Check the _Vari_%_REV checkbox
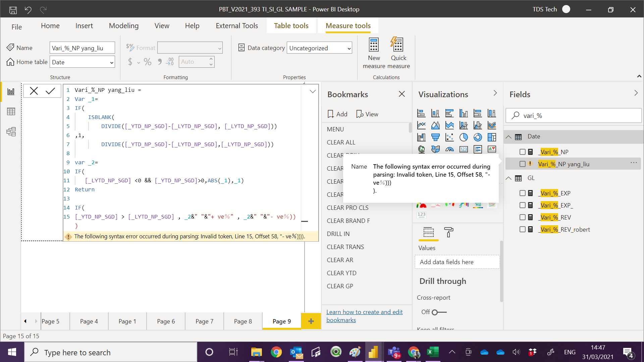Image resolution: width=644 pixels, height=362 pixels. click(523, 217)
